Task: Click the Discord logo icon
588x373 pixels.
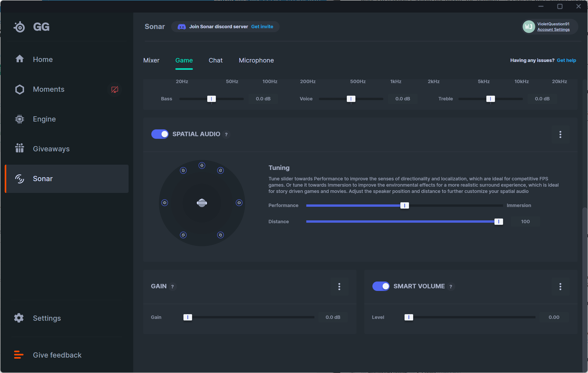Action: click(182, 27)
